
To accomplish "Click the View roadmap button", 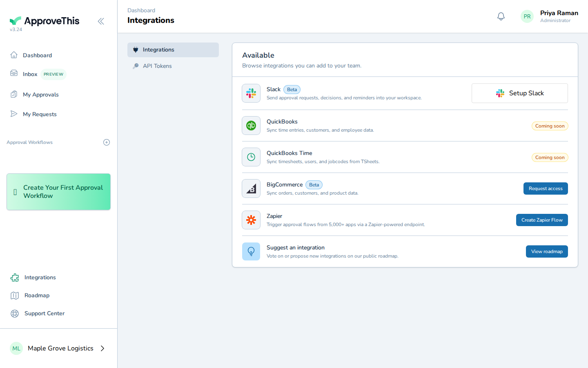I will coord(547,251).
